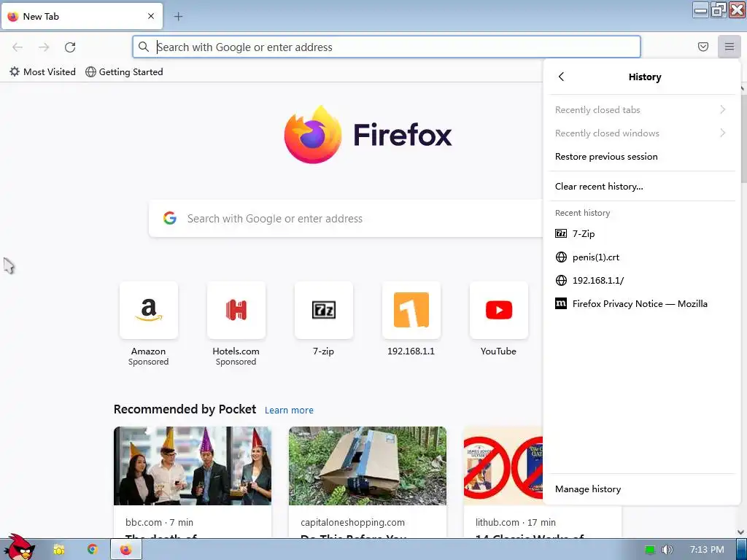Click the Google logo in search box
The height and width of the screenshot is (560, 747).
(169, 219)
